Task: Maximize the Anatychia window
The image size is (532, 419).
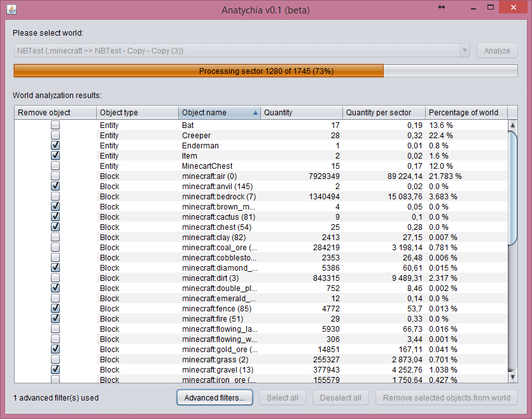Action: point(491,7)
